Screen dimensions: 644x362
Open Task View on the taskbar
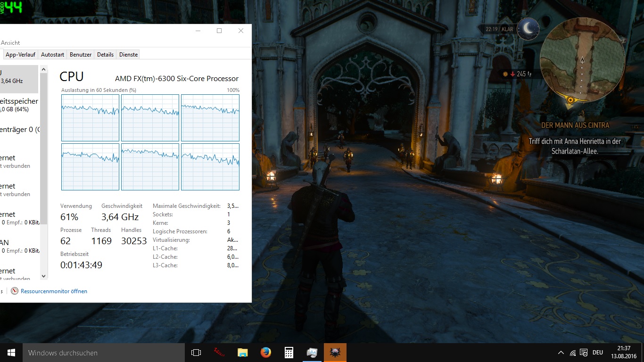coord(196,353)
